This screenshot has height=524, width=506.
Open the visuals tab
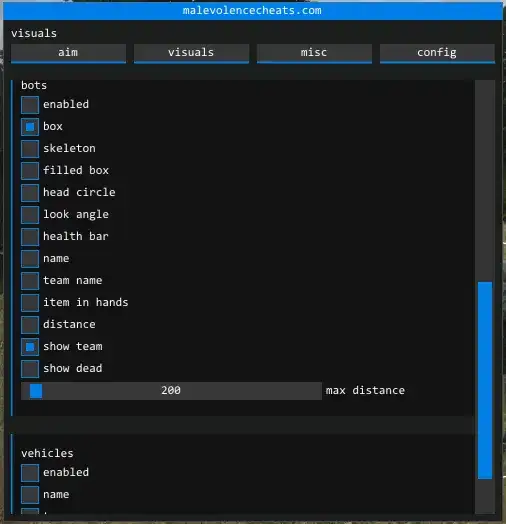(x=192, y=53)
